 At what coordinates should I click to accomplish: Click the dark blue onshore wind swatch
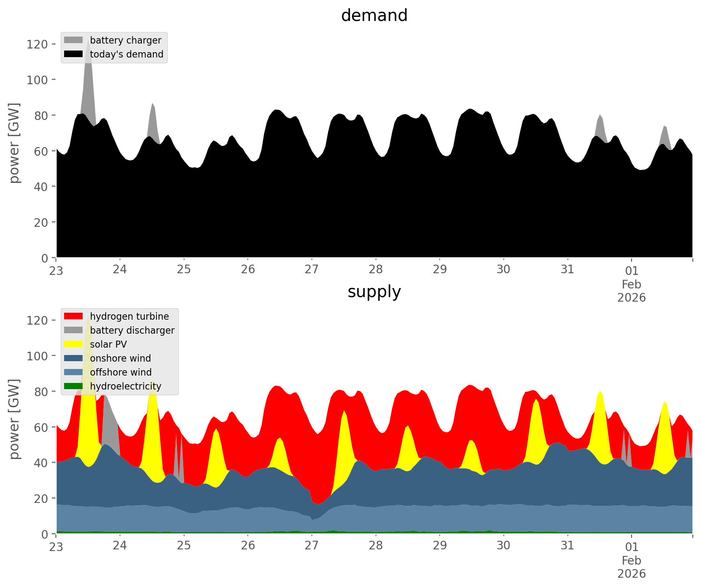pyautogui.click(x=74, y=358)
